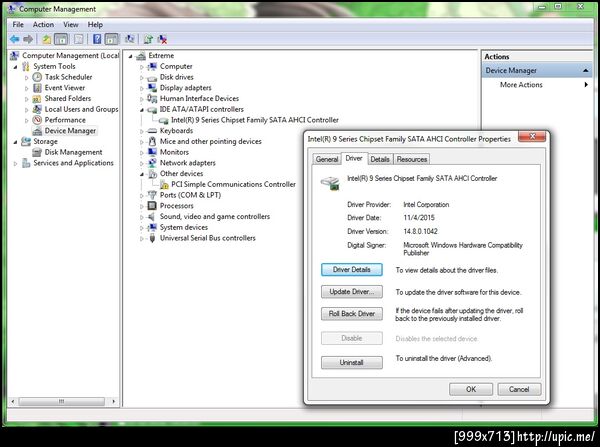Viewport: 600px width, 447px height.
Task: Expand the Monitors category
Action: coord(142,153)
